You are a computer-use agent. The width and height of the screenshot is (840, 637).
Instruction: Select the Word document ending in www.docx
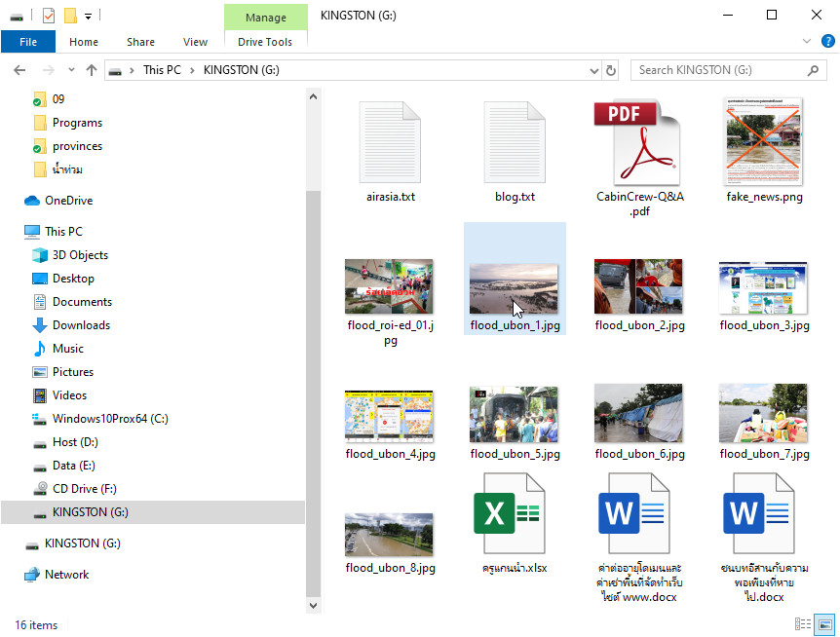638,513
